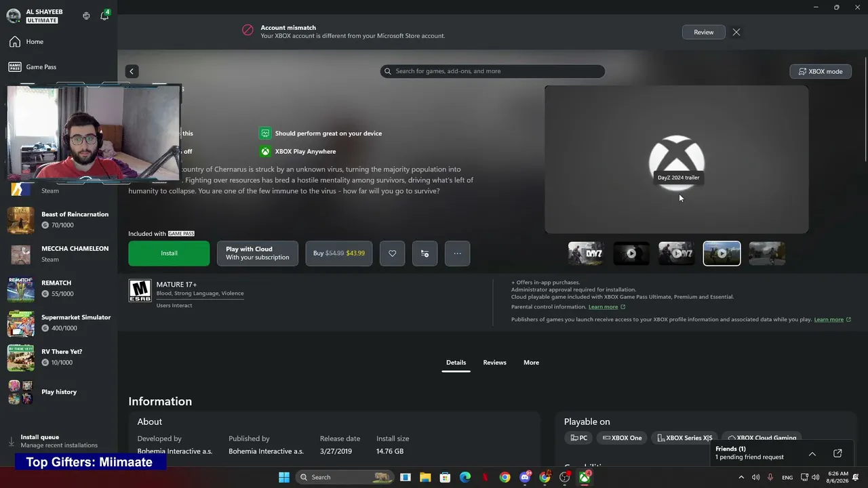The height and width of the screenshot is (488, 868).
Task: Open the manage options icon next to wishlist
Action: click(425, 253)
